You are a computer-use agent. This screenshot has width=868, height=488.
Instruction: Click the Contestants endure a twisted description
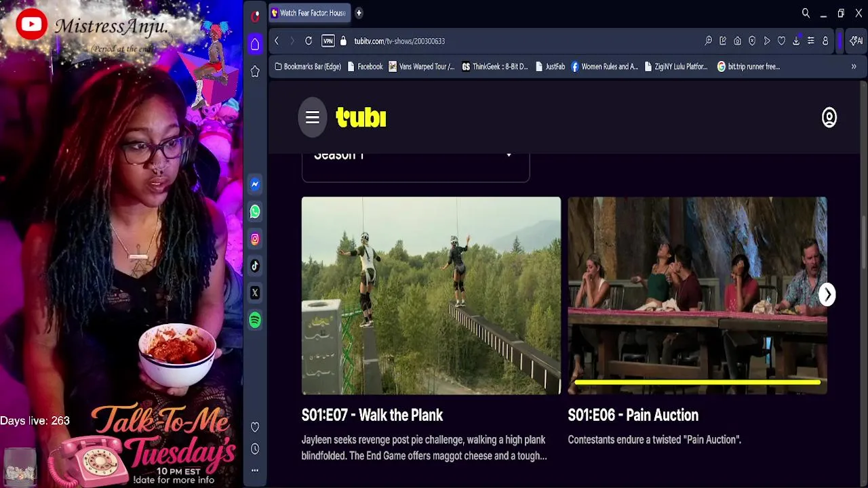[x=654, y=440]
